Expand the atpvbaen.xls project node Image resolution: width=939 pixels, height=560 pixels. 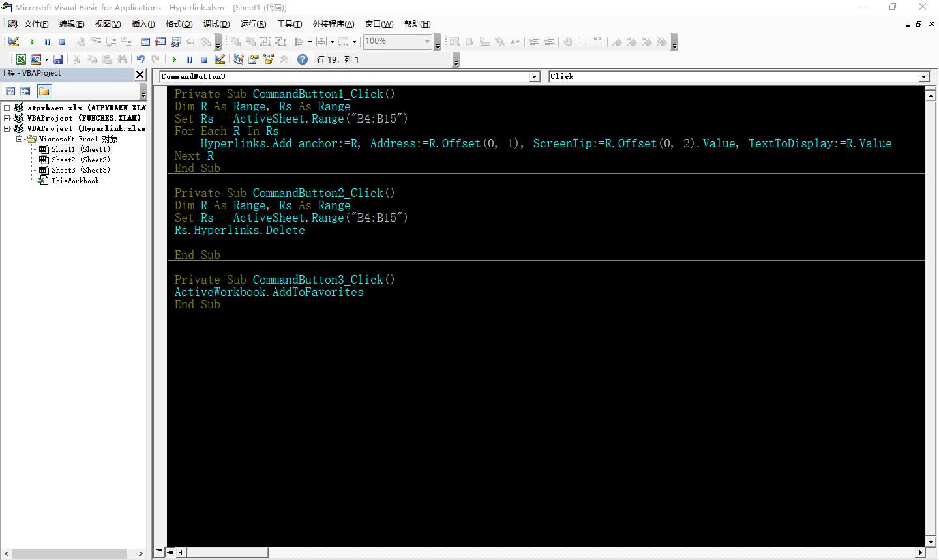pyautogui.click(x=7, y=108)
